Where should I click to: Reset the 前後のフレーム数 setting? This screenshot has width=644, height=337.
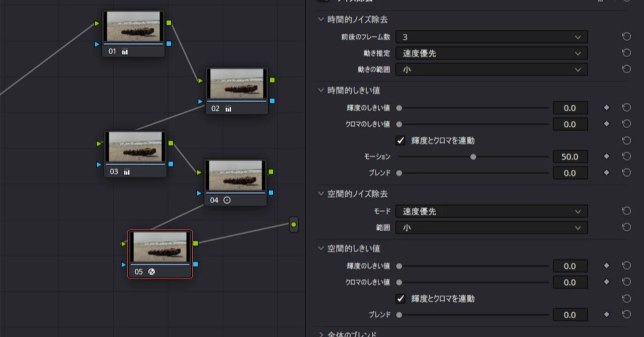coord(626,37)
